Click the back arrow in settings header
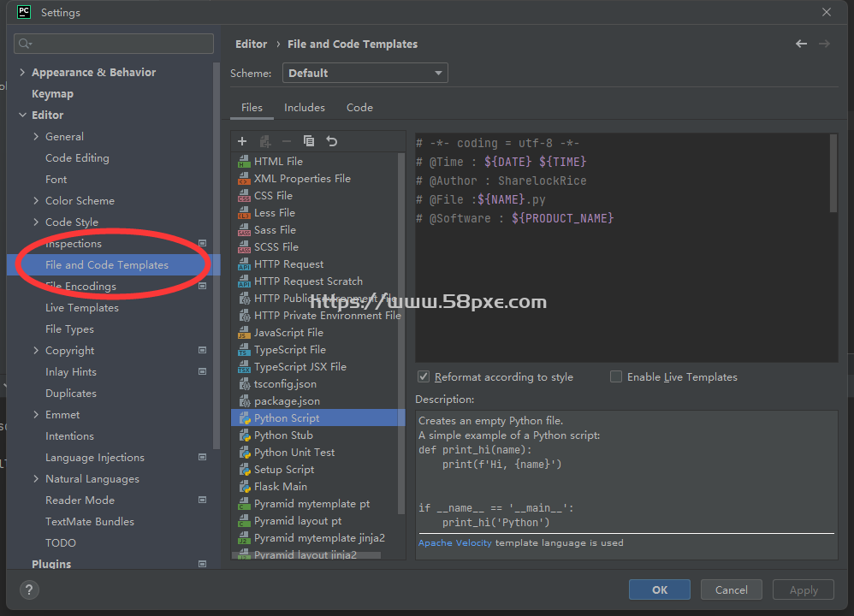The height and width of the screenshot is (616, 854). click(801, 44)
